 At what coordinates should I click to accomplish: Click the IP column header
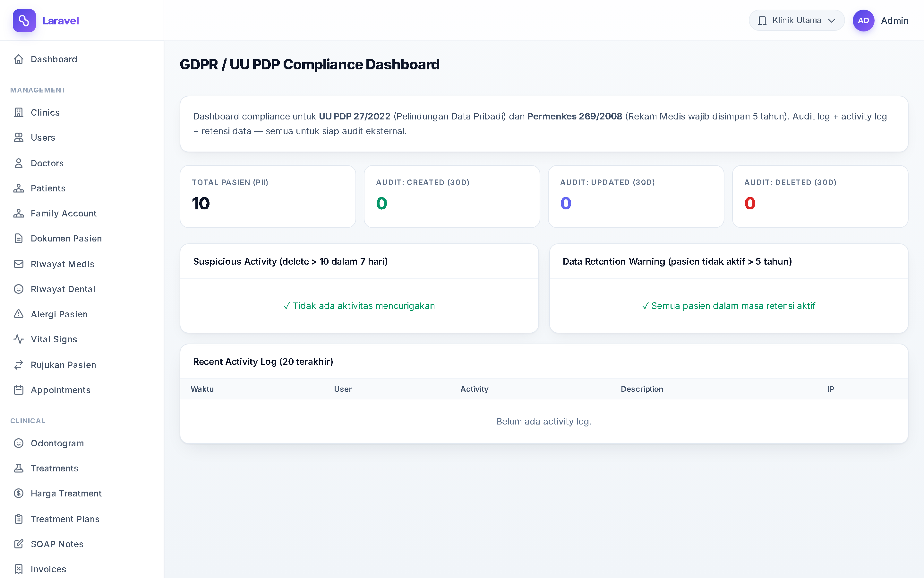(830, 389)
